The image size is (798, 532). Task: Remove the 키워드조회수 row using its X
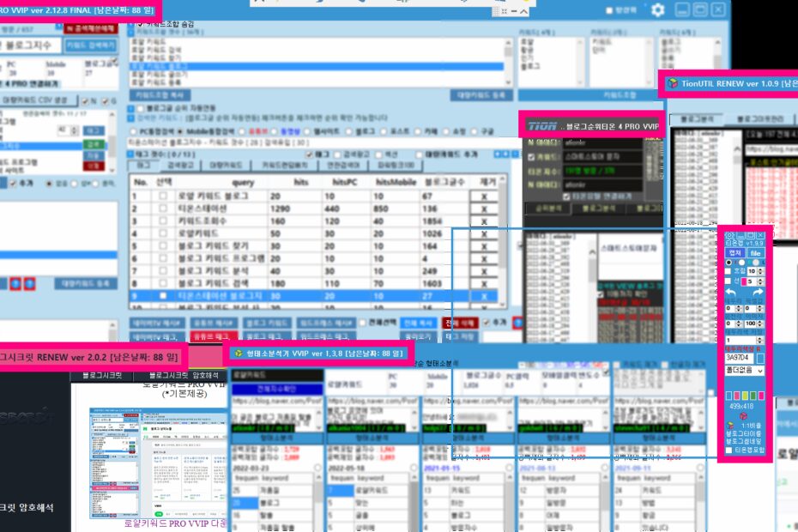pos(484,221)
